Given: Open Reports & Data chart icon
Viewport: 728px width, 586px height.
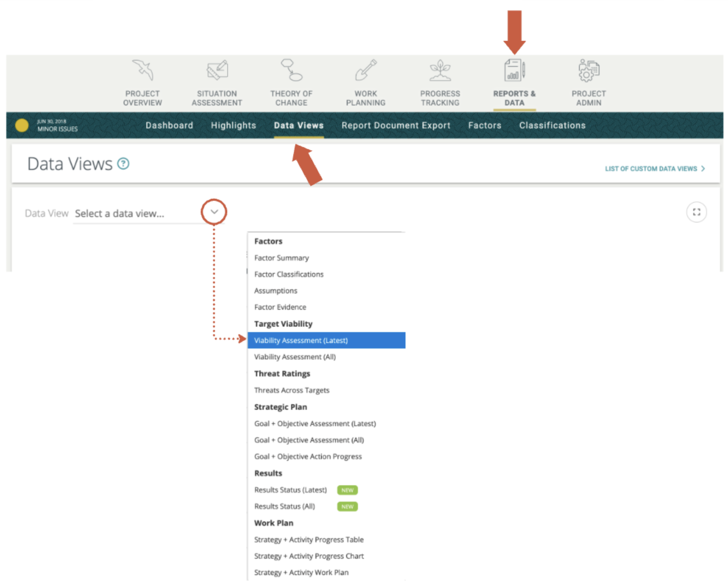Looking at the screenshot, I should [514, 70].
